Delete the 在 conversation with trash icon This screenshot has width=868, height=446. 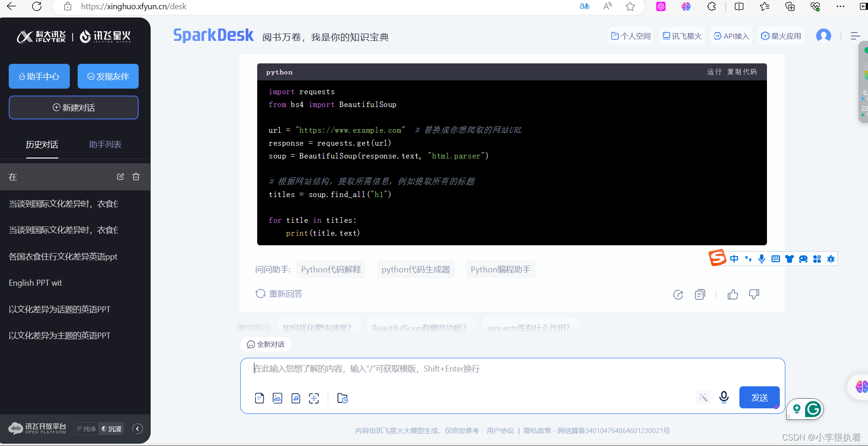click(136, 177)
